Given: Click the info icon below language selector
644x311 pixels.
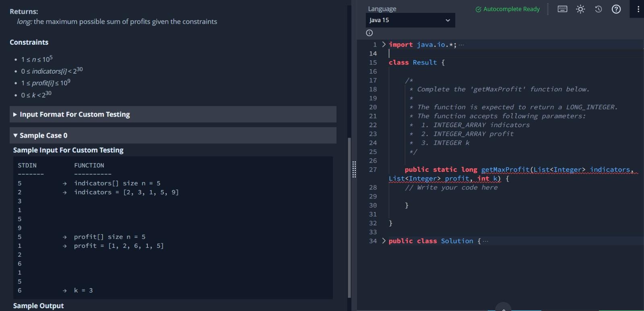Looking at the screenshot, I should (369, 33).
